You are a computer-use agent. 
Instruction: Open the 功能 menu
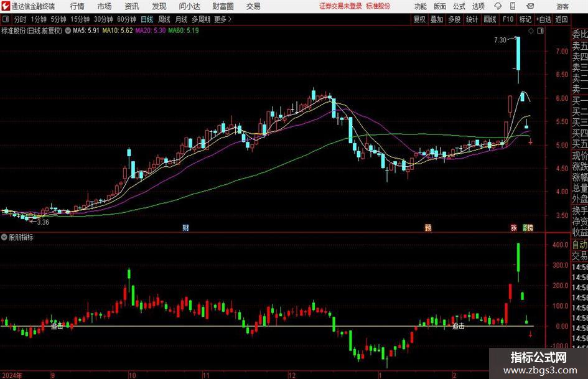[x=421, y=6]
